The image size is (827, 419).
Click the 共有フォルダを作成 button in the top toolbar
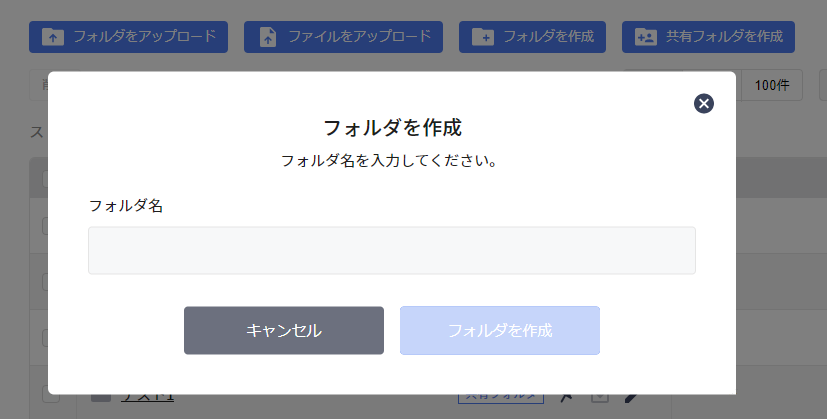tap(708, 37)
